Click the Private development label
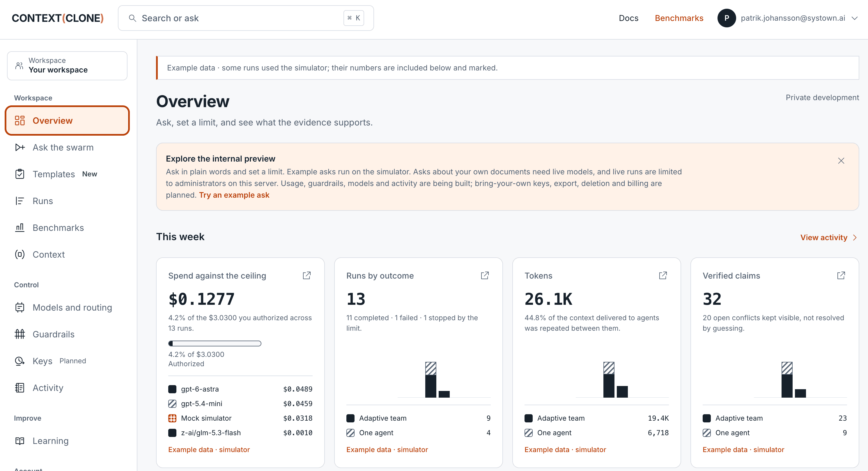Screen dimensions: 868x471 822,98
